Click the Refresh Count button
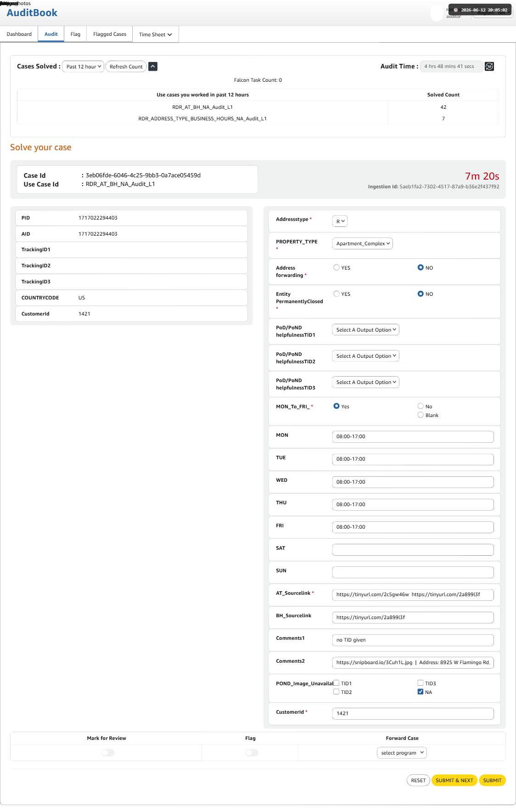Screen dimensions: 516x812 click(126, 67)
